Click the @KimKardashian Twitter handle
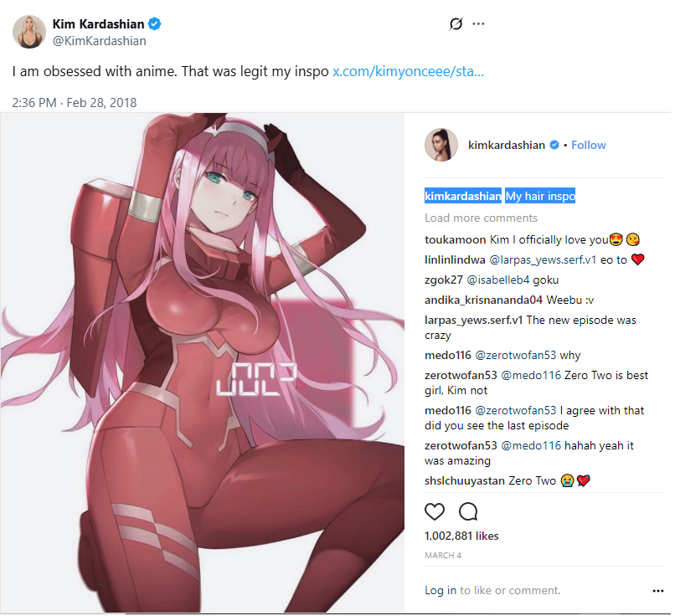The height and width of the screenshot is (616, 675). click(x=99, y=41)
